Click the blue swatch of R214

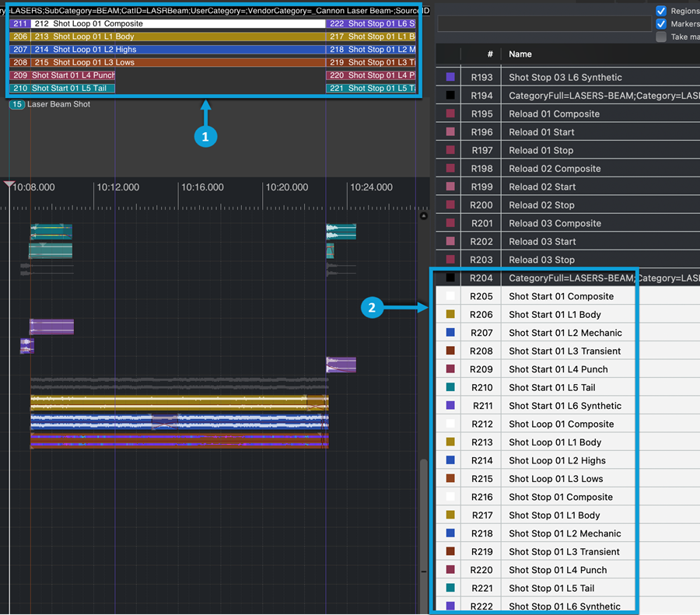point(450,460)
